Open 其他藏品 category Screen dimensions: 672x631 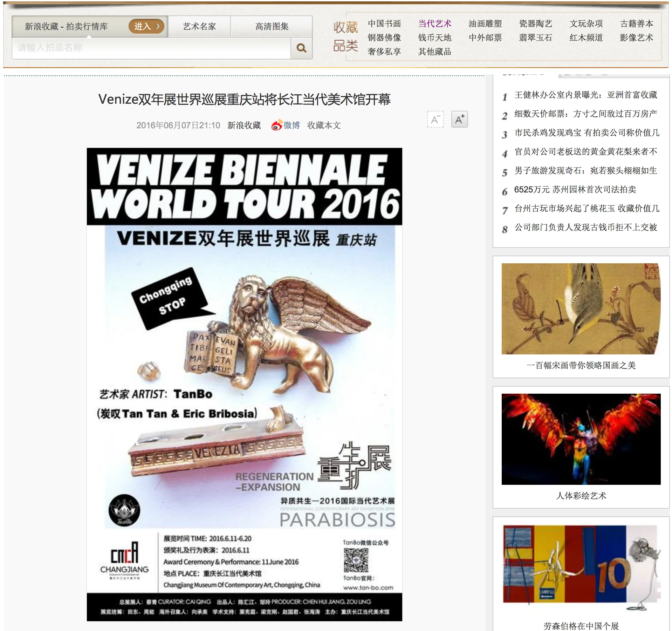click(x=434, y=52)
